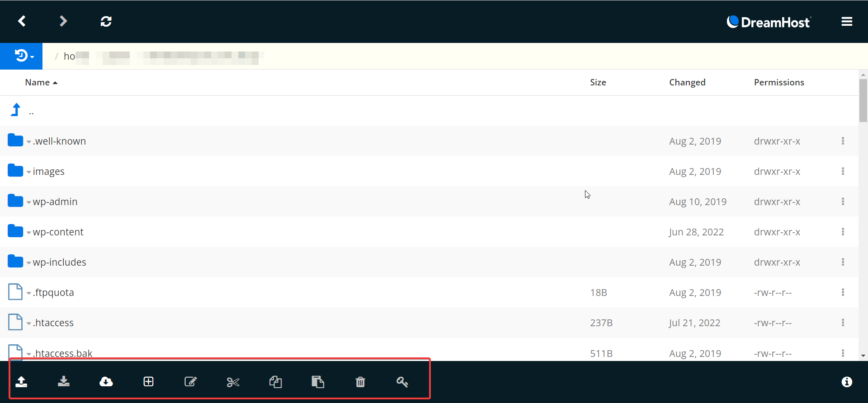Viewport: 868px width, 403px height.
Task: Sort by Name column
Action: pyautogui.click(x=41, y=82)
